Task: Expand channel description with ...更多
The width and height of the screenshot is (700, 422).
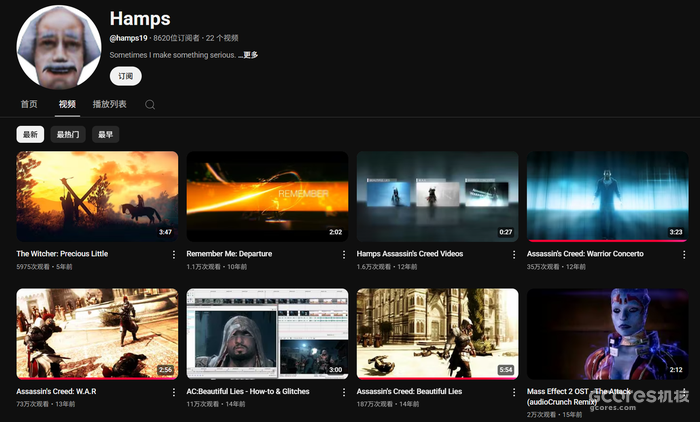Action: pos(248,55)
